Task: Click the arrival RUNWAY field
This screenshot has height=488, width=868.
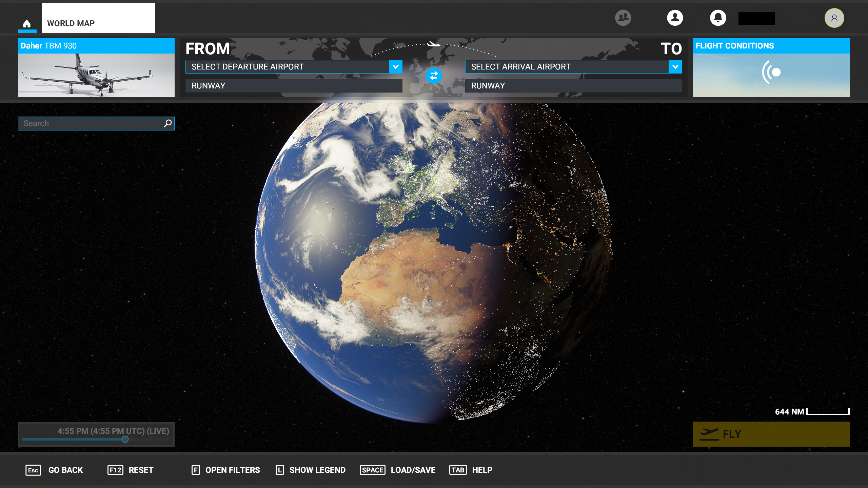Action: coord(574,86)
